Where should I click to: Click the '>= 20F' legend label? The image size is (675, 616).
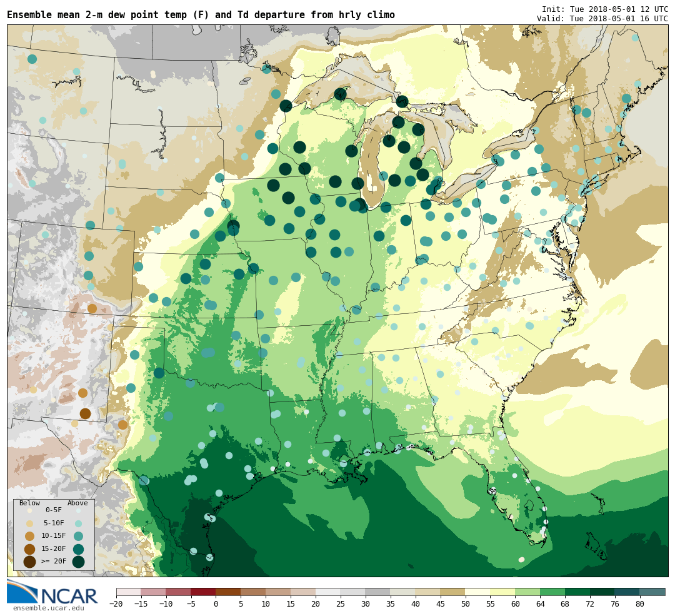[x=53, y=562]
